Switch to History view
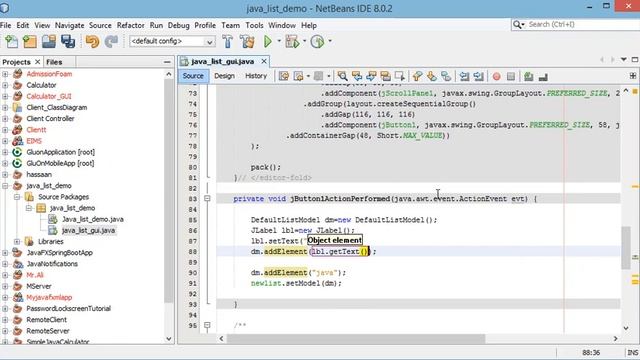 256,76
